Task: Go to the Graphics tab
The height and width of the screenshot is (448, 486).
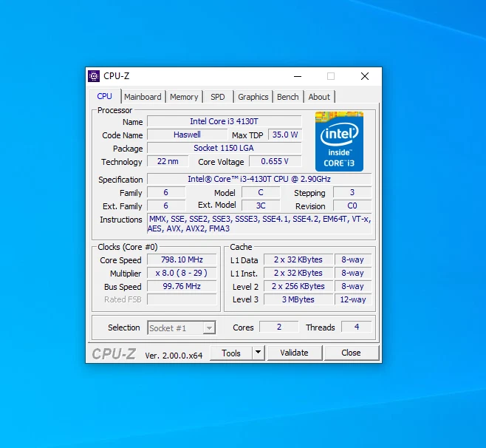Action: (253, 97)
